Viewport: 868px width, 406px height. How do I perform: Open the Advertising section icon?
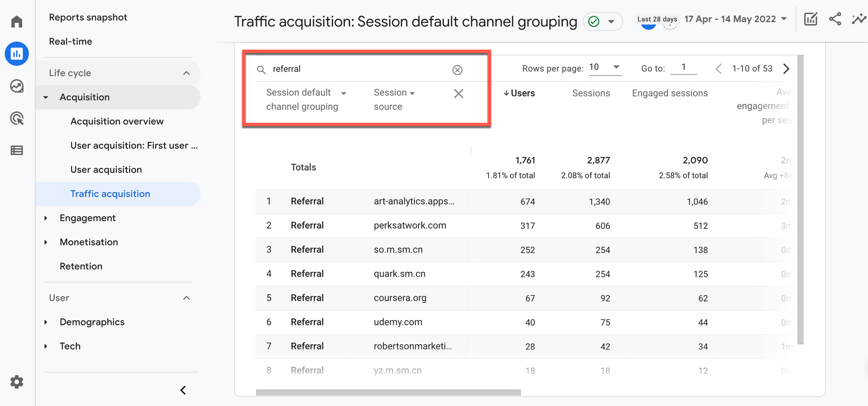pyautogui.click(x=16, y=119)
